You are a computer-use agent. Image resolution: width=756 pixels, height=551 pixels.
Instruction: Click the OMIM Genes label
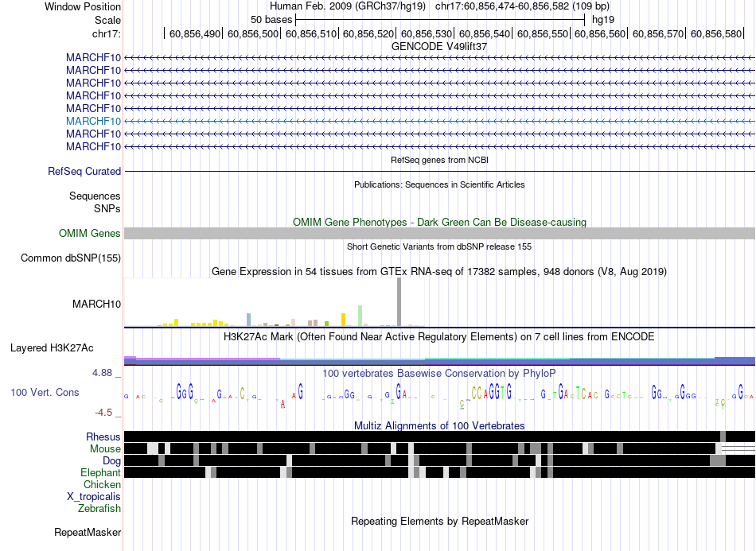coord(90,234)
